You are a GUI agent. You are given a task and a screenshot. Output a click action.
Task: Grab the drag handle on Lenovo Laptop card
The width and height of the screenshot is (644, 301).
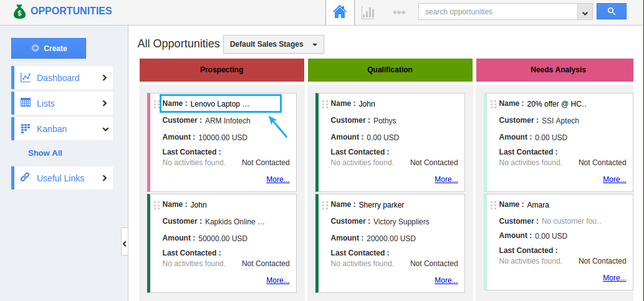[156, 104]
